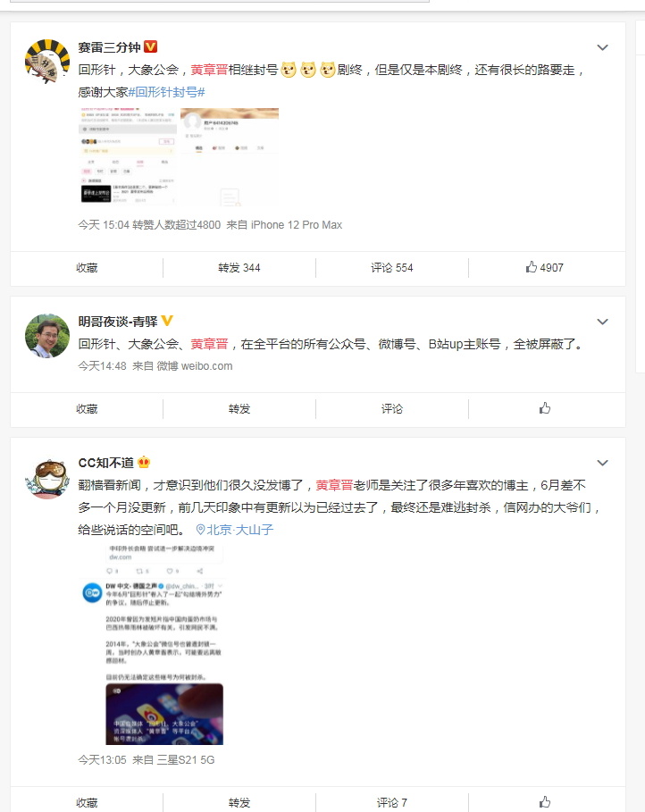Click 转发 344 on the first post
The height and width of the screenshot is (812, 645).
(239, 267)
